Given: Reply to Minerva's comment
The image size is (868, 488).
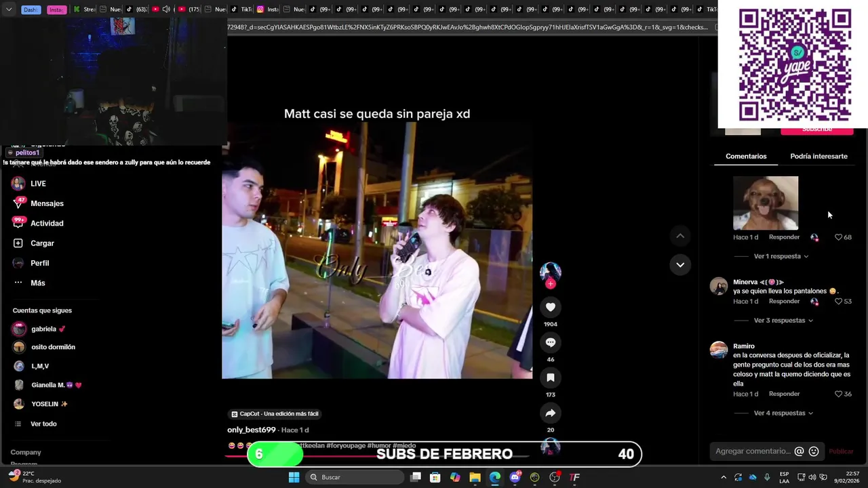Looking at the screenshot, I should pyautogui.click(x=784, y=301).
